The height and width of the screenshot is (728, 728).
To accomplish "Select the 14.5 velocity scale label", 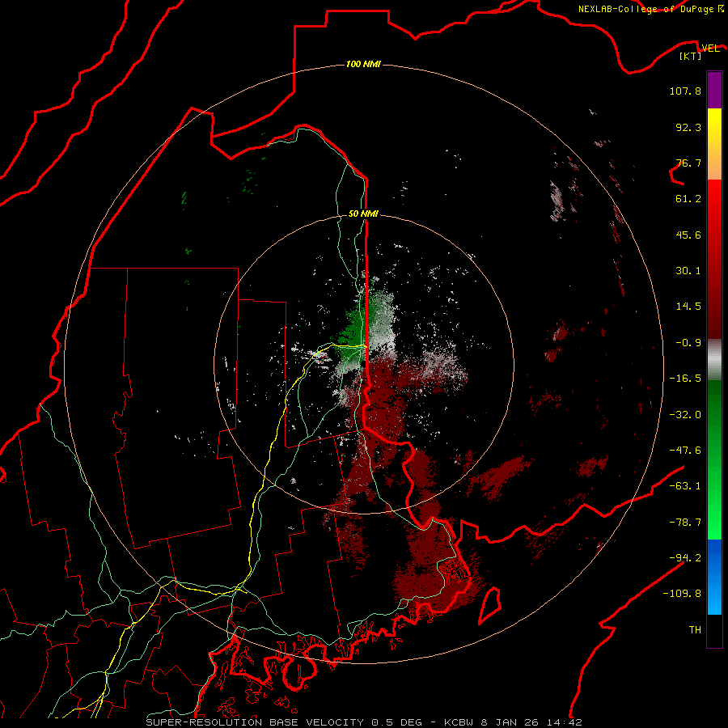I will coord(688,307).
